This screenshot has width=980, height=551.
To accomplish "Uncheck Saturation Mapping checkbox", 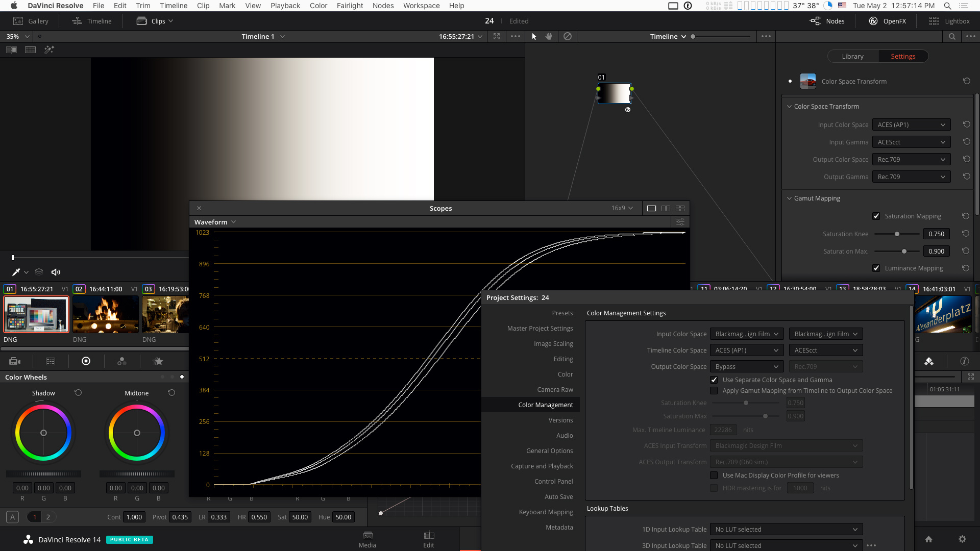I will (876, 216).
